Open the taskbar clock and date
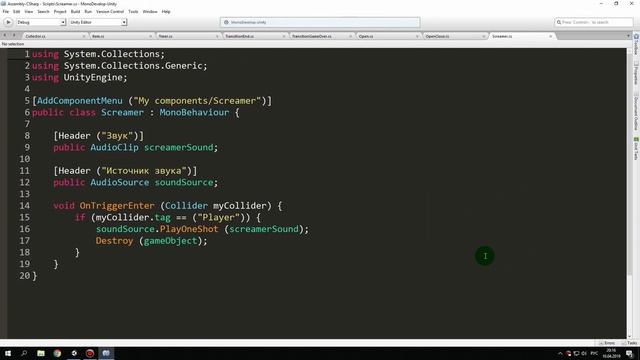 [611, 353]
